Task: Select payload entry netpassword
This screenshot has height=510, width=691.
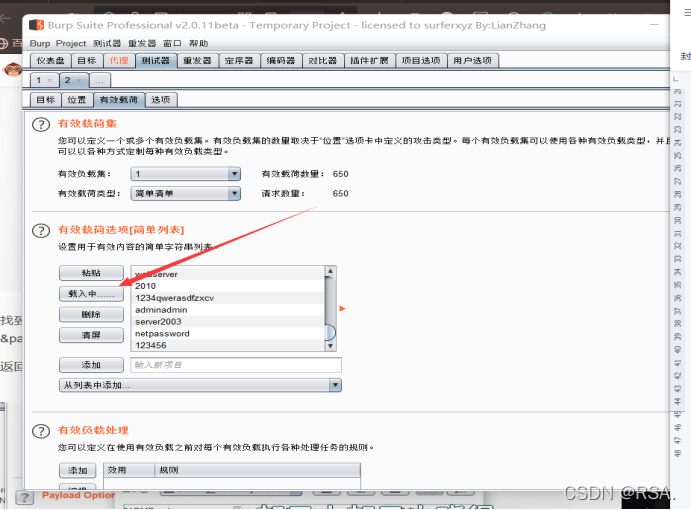Action: click(x=228, y=334)
